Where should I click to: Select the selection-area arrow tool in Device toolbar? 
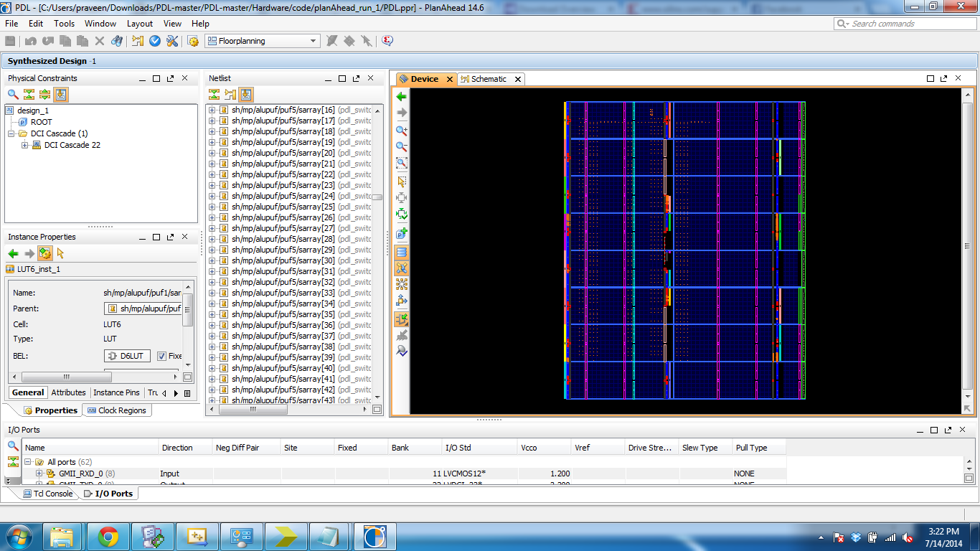coord(402,182)
